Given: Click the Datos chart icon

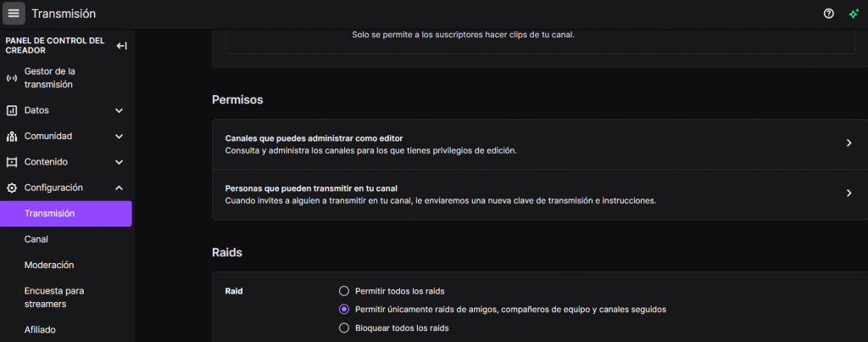Looking at the screenshot, I should [12, 110].
